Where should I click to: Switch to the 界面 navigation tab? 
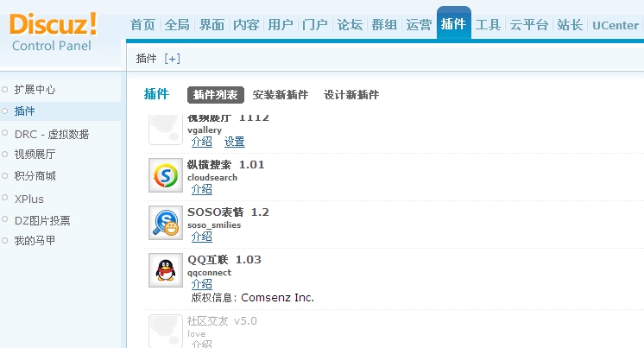pyautogui.click(x=212, y=25)
